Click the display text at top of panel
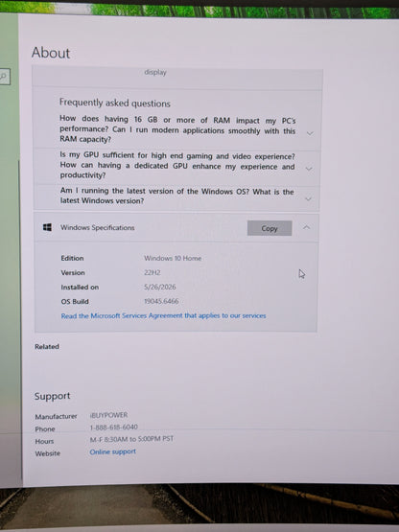The height and width of the screenshot is (532, 399). [155, 72]
